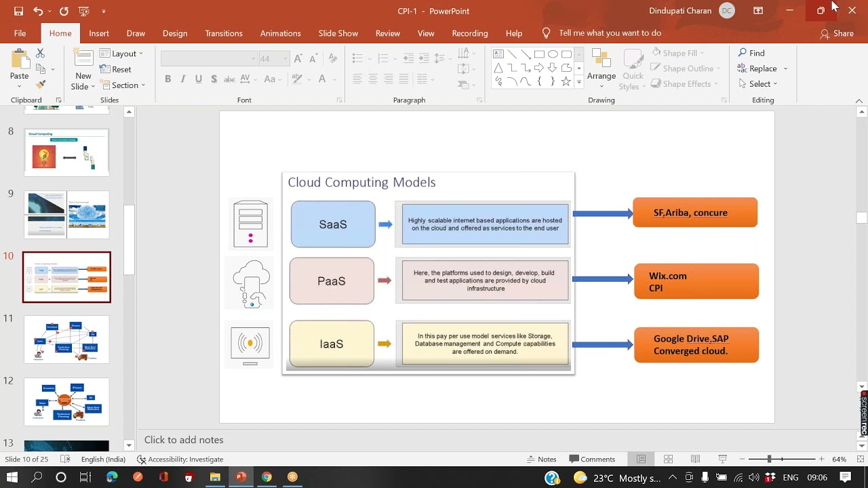
Task: Start Slide Show from status bar icon
Action: 723,459
